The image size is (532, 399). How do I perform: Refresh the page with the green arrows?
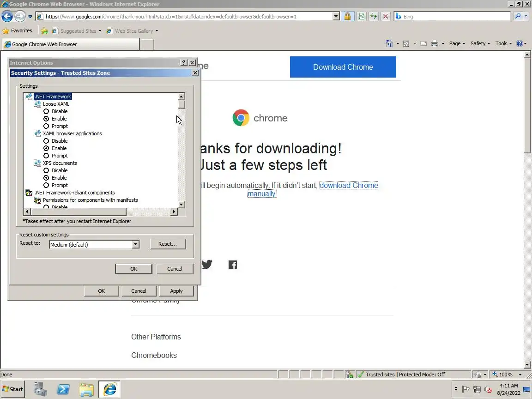(374, 16)
